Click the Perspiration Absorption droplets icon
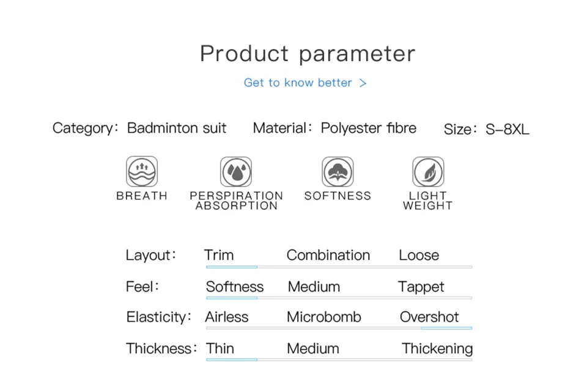587x392 pixels. tap(236, 172)
